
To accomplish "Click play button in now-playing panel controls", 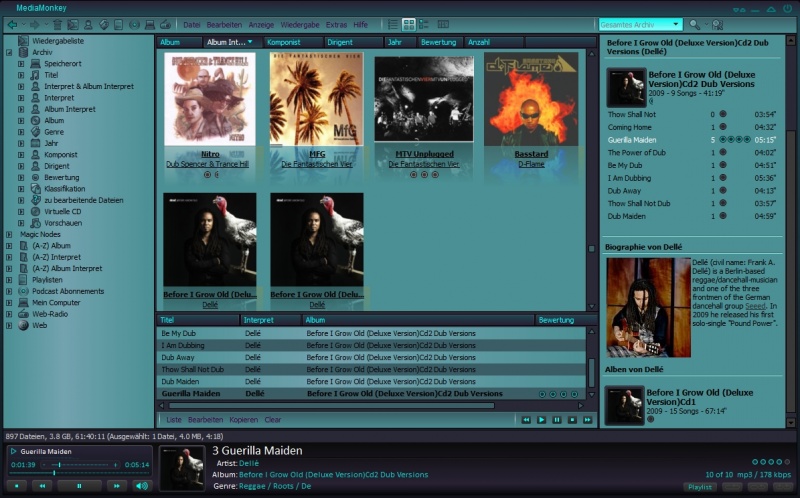I will pos(541,419).
